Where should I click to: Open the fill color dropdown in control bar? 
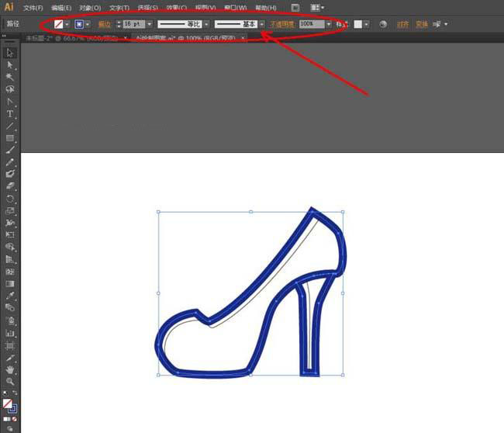pos(67,24)
